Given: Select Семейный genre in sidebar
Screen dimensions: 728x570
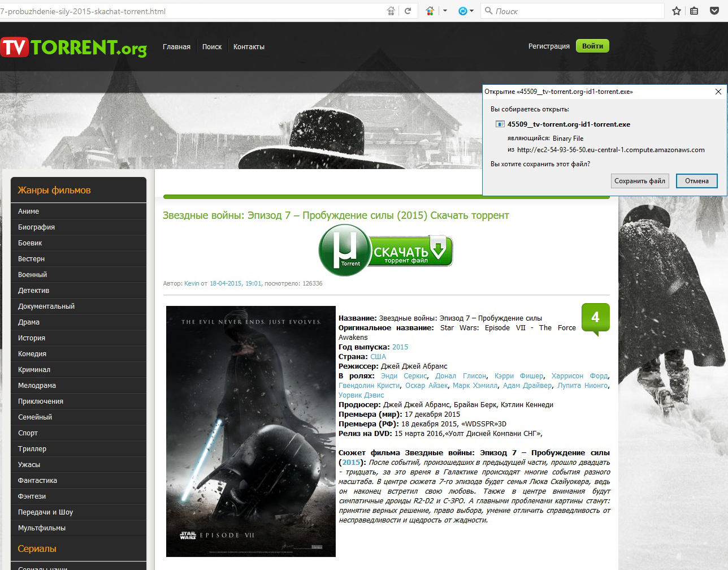Looking at the screenshot, I should tap(79, 417).
